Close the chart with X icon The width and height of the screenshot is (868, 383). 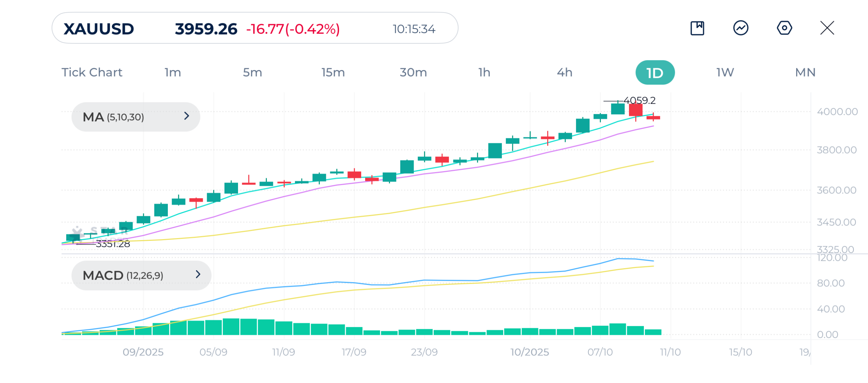[827, 28]
